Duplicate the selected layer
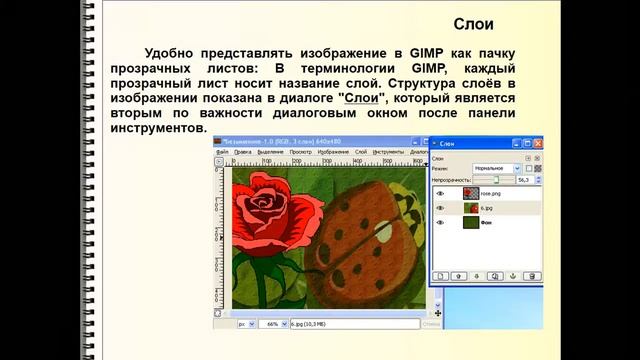640x360 pixels. pyautogui.click(x=495, y=276)
